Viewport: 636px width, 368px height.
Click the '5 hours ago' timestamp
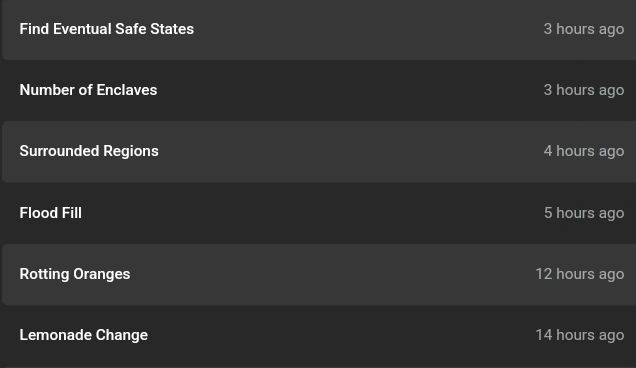(x=584, y=213)
